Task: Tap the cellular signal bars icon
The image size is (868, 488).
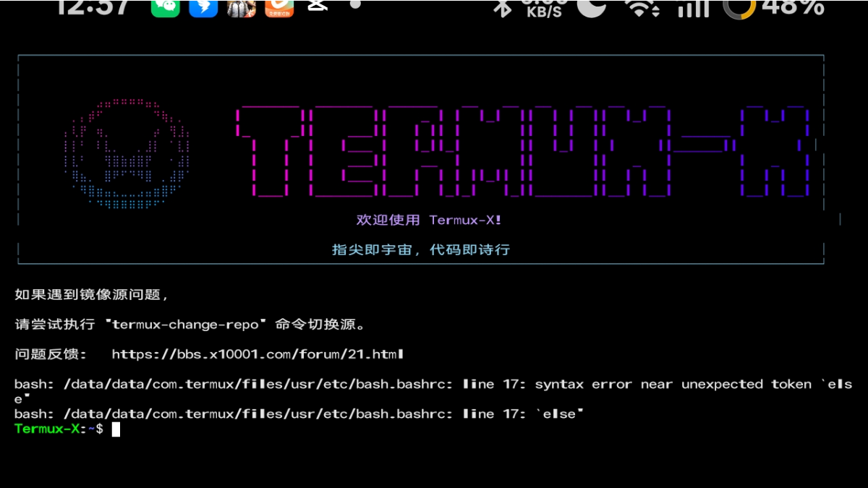Action: 693,7
